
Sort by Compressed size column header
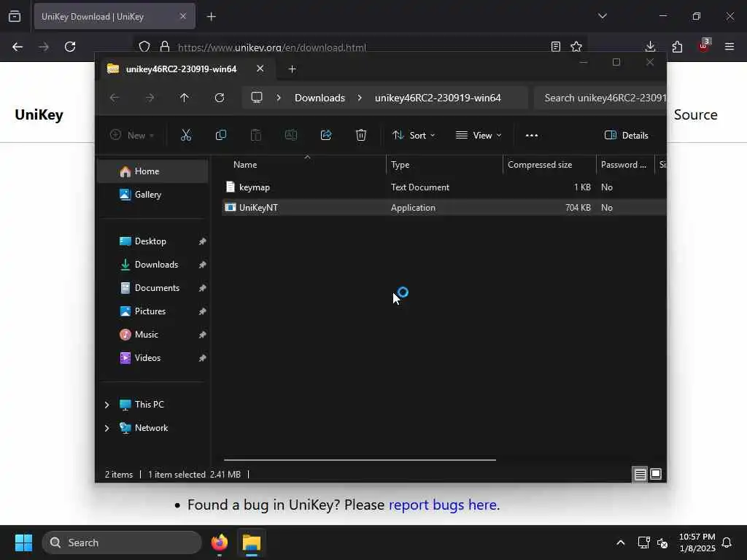tap(550, 164)
